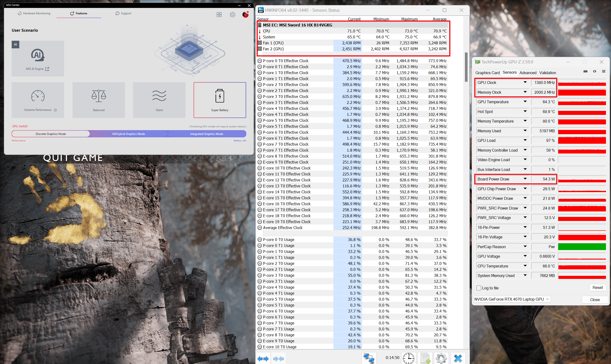Open Hardware Monitoring tab in MSI Center

(x=34, y=13)
